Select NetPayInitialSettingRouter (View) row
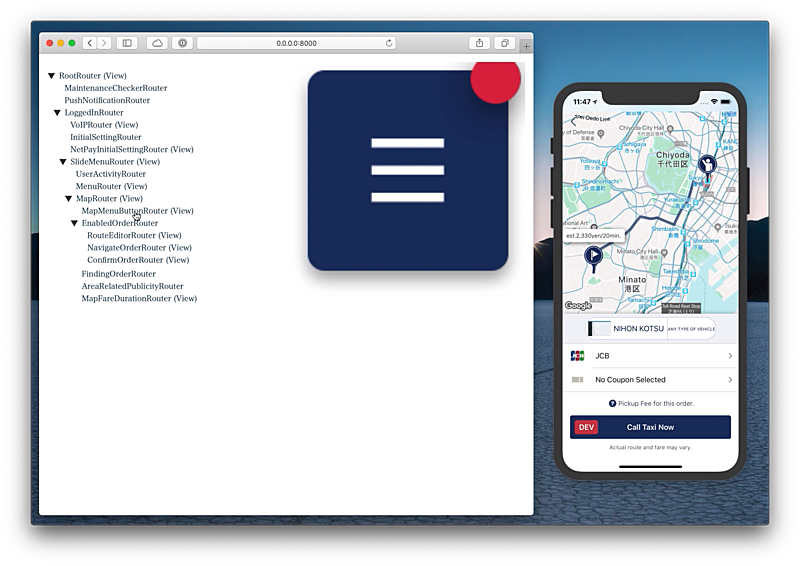 point(132,149)
